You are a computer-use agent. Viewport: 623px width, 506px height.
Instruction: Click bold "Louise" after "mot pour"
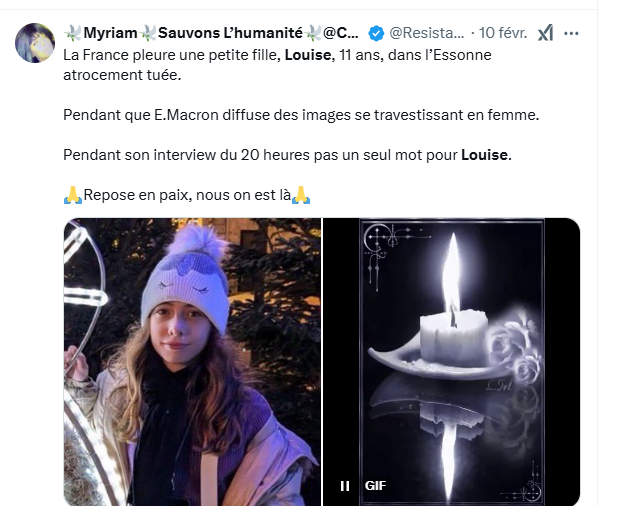click(x=485, y=155)
